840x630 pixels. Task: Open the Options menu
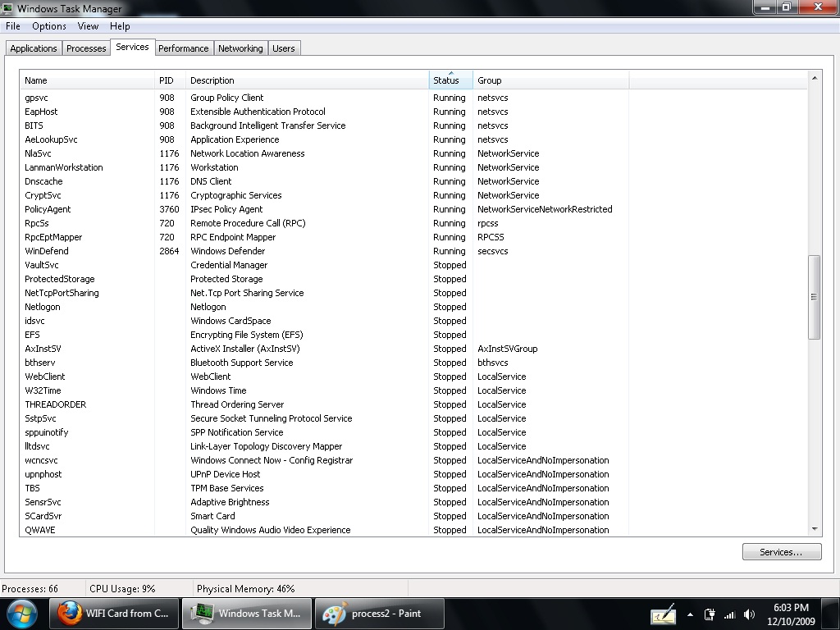point(48,26)
